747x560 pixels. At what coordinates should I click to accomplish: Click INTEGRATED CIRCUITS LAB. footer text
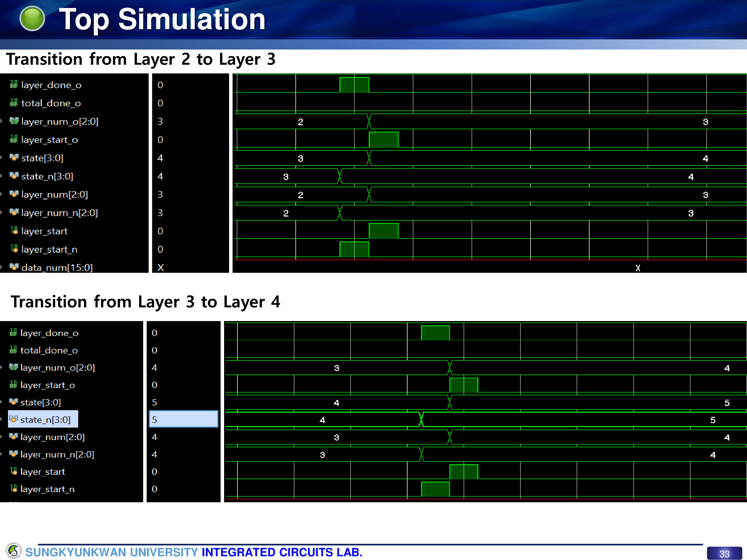[282, 552]
